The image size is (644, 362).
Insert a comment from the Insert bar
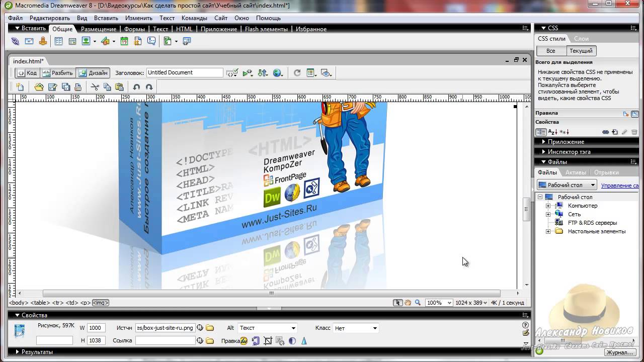[x=151, y=41]
